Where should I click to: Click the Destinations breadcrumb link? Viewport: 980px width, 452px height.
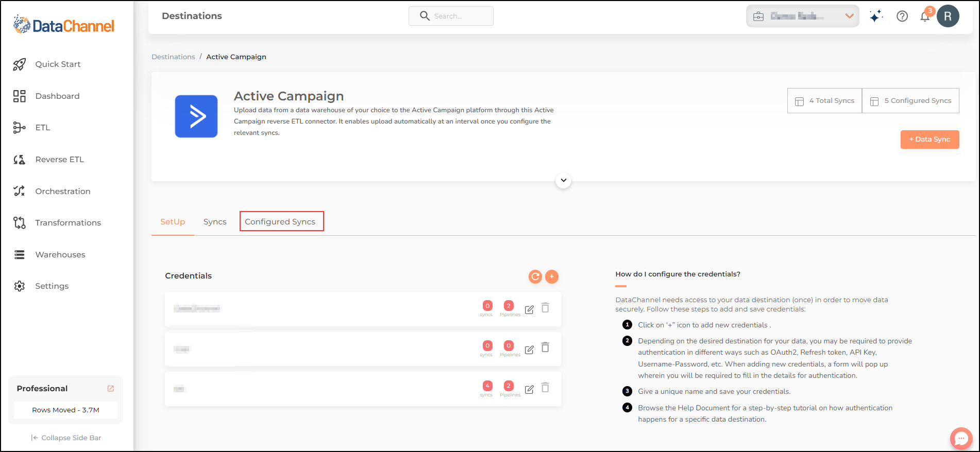tap(173, 57)
